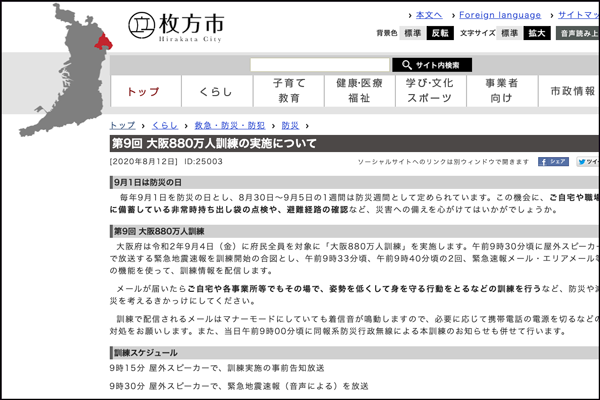Screen dimensions: 600x400
Task: Open the トップ navigation tab
Action: tap(143, 91)
